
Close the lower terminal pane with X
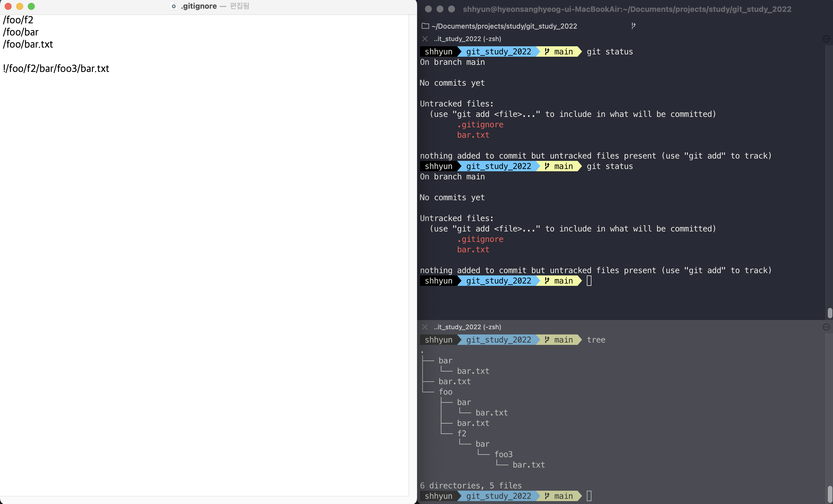coord(425,327)
